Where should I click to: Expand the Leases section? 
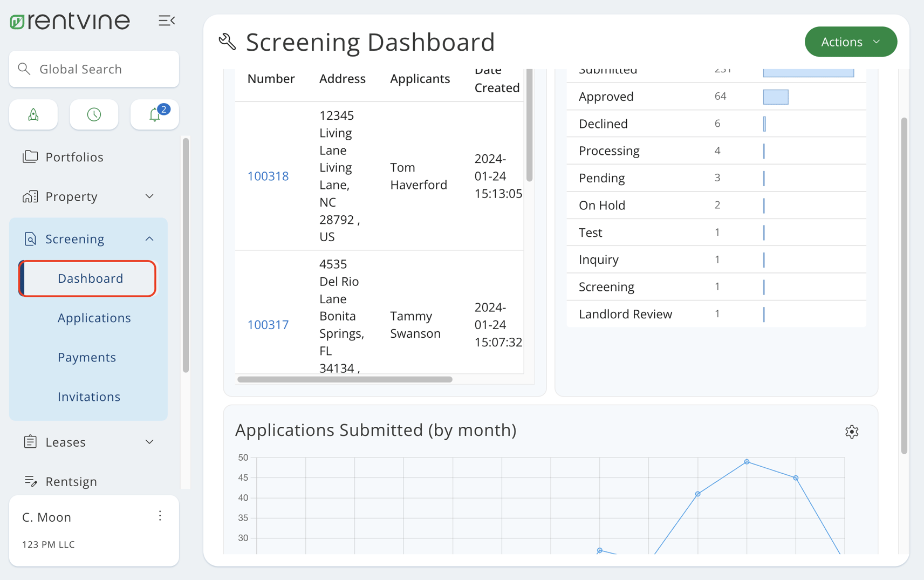click(x=149, y=441)
